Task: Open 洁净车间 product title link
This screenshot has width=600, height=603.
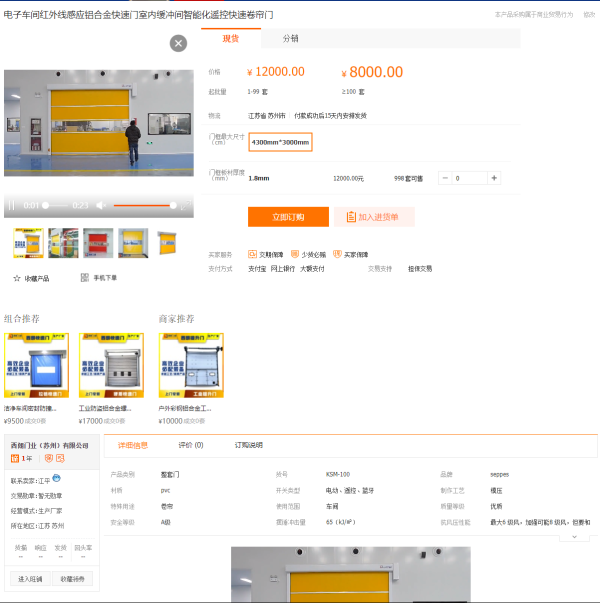Action: pyautogui.click(x=30, y=408)
